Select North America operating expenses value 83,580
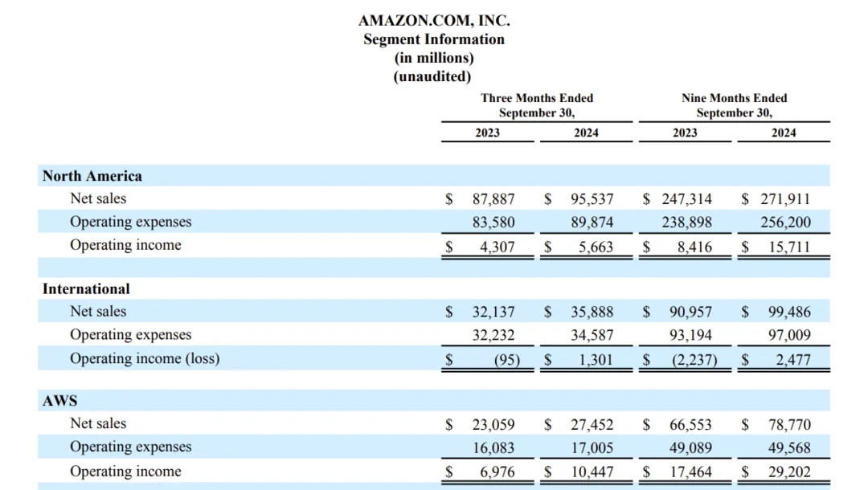The width and height of the screenshot is (868, 490). (x=493, y=223)
